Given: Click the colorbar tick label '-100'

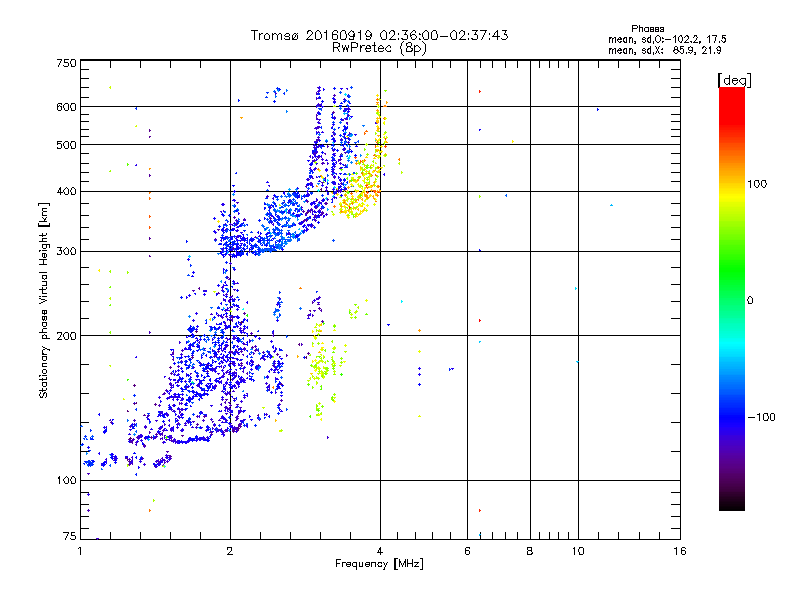Looking at the screenshot, I should 762,417.
